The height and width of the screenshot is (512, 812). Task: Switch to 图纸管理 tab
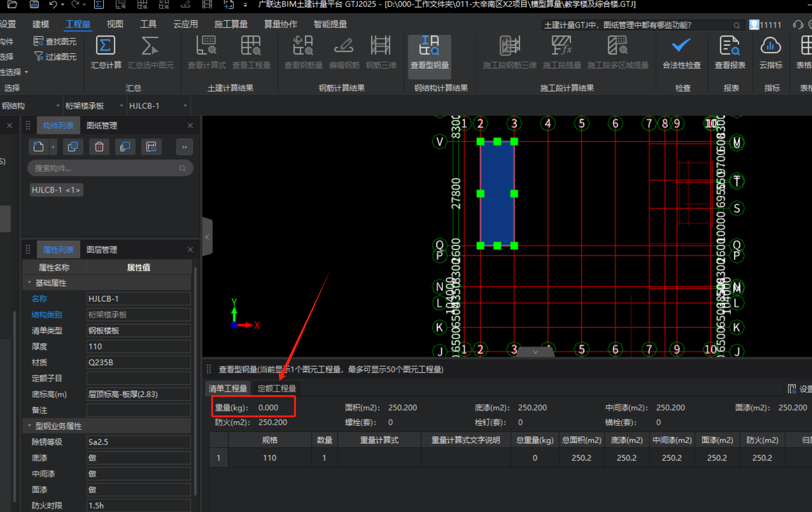pos(102,125)
